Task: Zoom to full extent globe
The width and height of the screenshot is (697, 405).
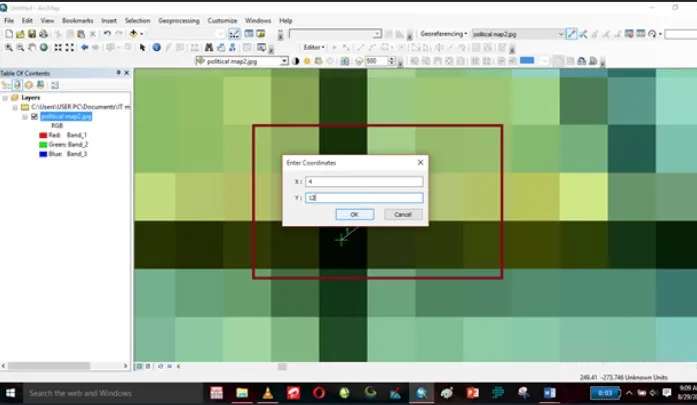Action: tap(44, 48)
